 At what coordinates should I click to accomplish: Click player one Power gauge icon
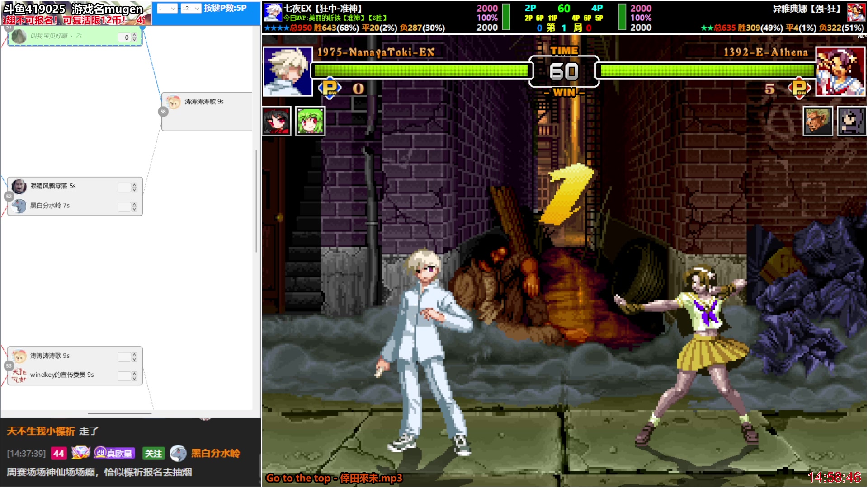[x=330, y=88]
